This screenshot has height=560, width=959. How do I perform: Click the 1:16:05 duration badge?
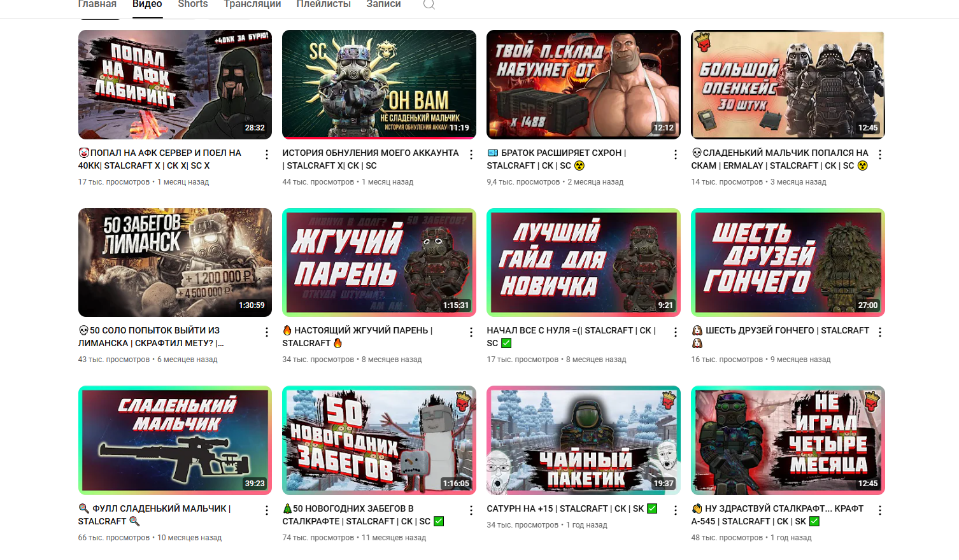[456, 484]
